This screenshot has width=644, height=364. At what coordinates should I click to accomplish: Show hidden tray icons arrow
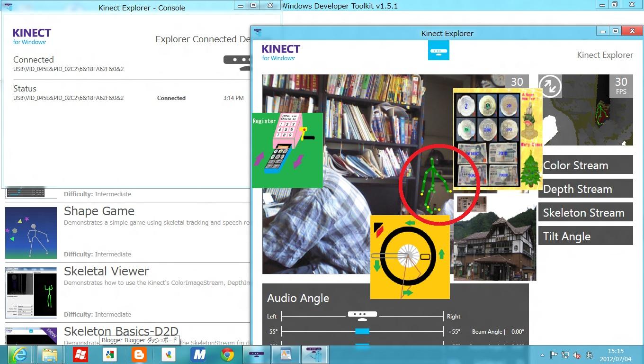(542, 355)
